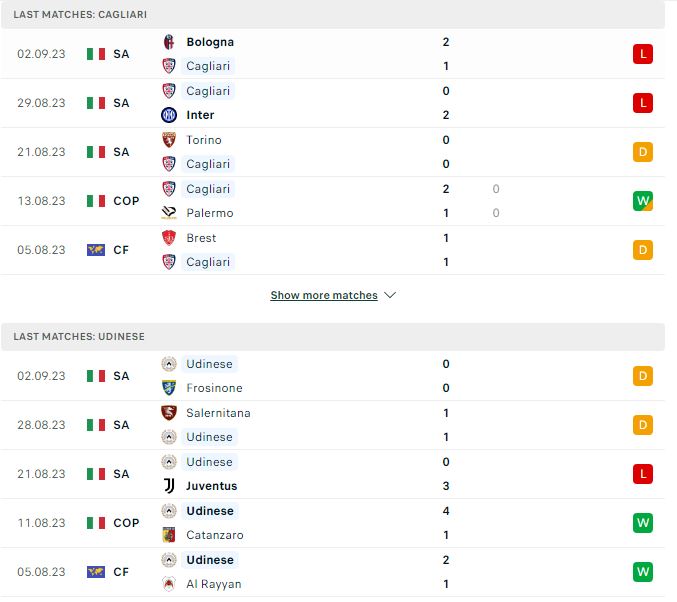Open the Udinese vs Juventus loss badge

tap(642, 474)
